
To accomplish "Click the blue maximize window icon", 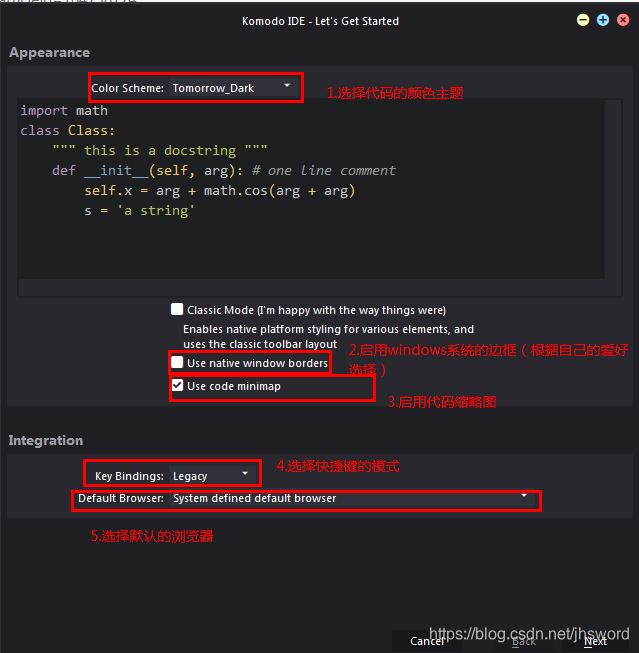I will point(603,20).
